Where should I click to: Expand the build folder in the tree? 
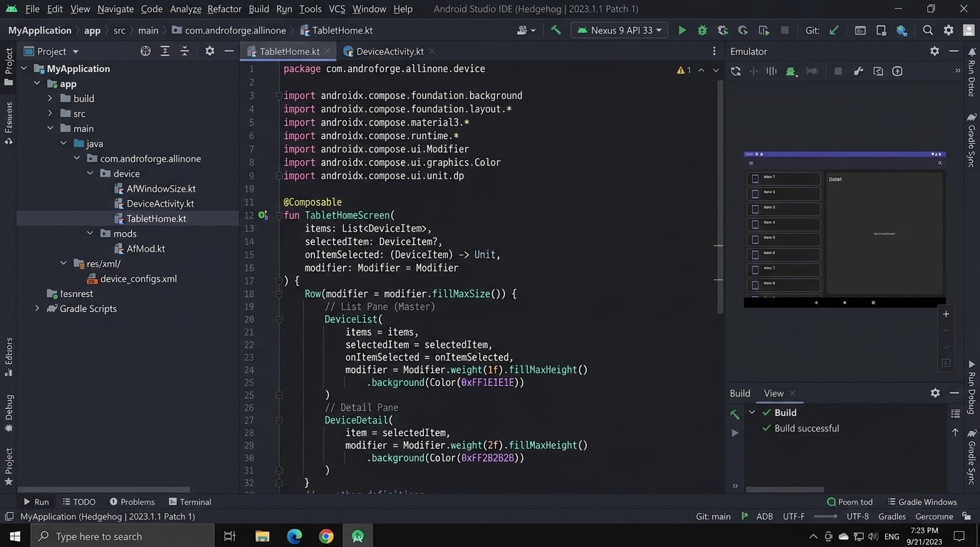click(x=50, y=98)
